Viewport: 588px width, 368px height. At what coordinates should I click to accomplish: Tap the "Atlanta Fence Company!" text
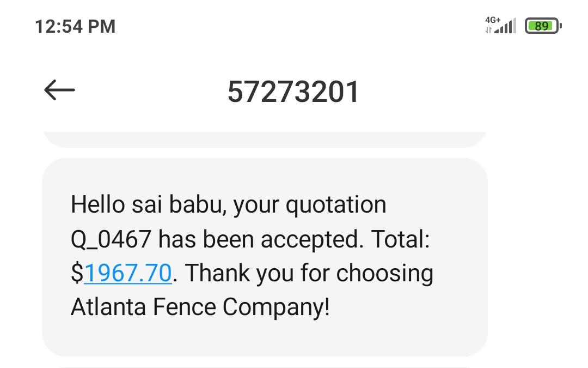pyautogui.click(x=200, y=307)
